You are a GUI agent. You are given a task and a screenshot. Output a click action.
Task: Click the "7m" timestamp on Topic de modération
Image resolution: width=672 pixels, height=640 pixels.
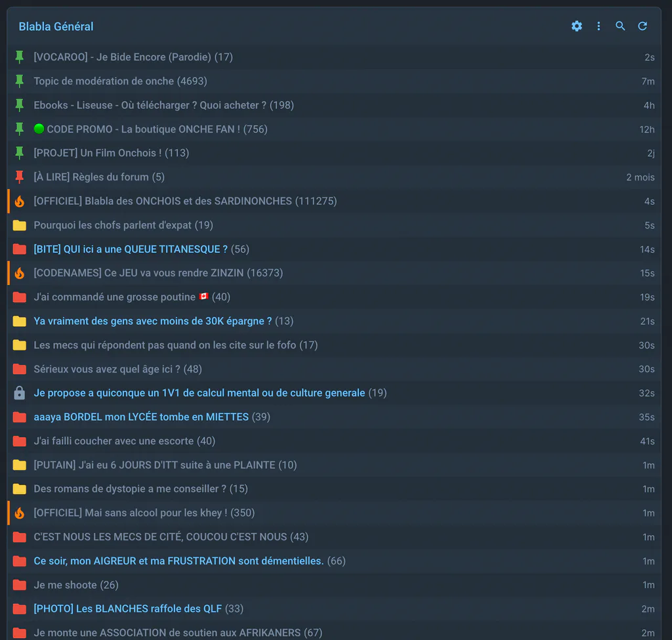pos(648,81)
